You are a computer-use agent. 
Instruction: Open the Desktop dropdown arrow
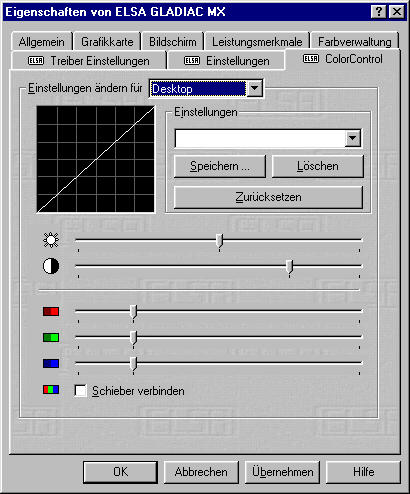pyautogui.click(x=255, y=88)
